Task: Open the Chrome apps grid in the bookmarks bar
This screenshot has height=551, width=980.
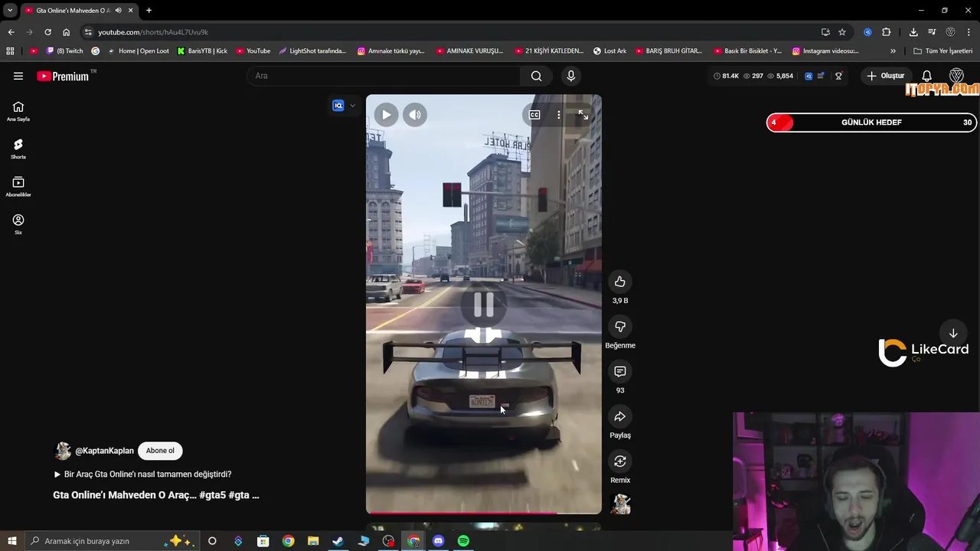Action: coord(10,51)
